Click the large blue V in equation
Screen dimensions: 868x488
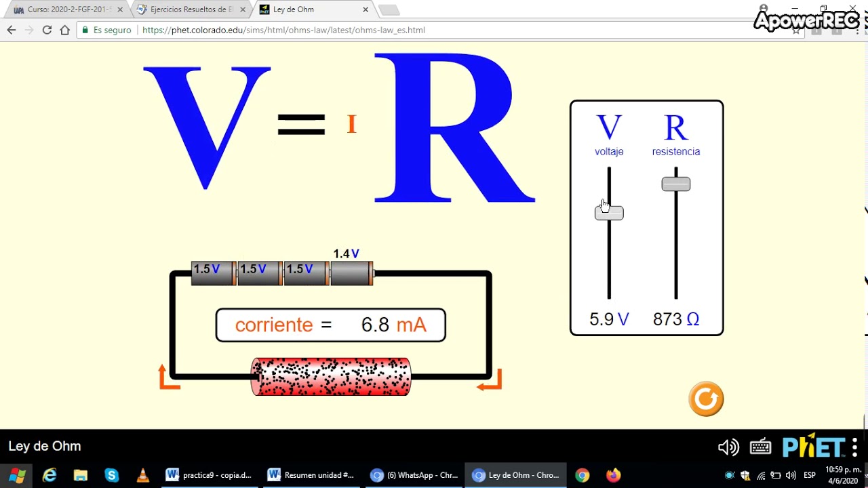(207, 127)
